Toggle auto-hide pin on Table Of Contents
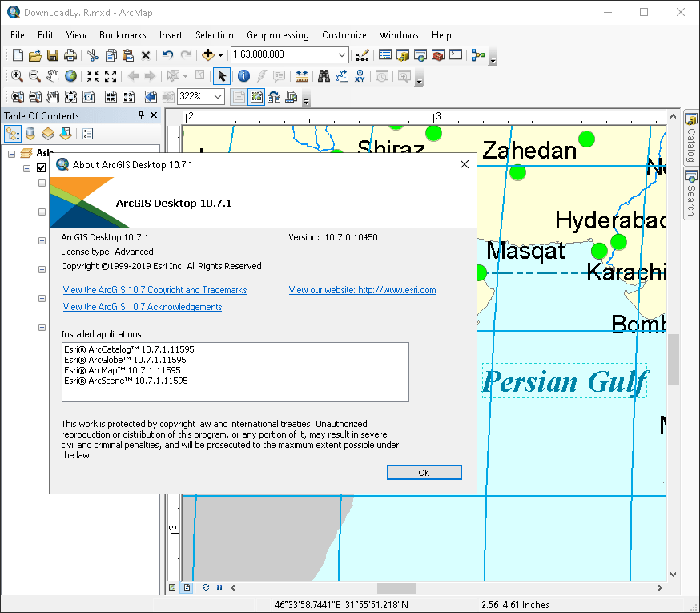700x613 pixels. [x=141, y=115]
